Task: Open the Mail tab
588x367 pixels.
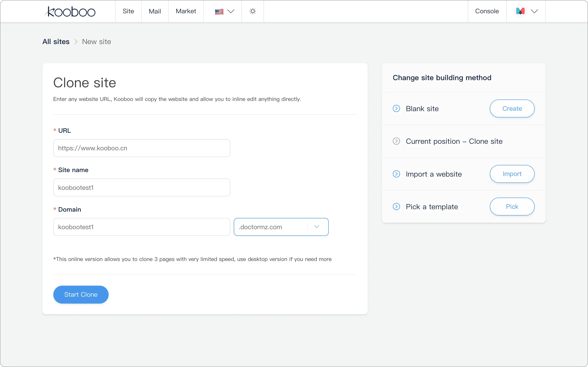Action: [x=155, y=11]
